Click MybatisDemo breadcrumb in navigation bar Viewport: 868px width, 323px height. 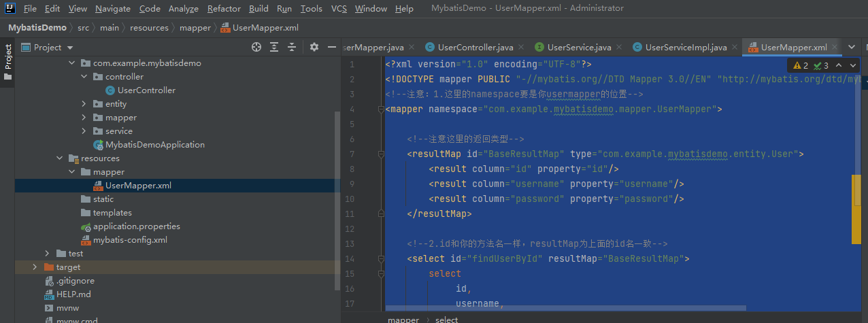(x=37, y=28)
